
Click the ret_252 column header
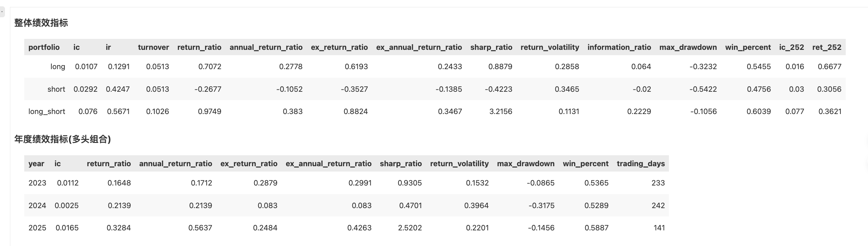point(827,47)
